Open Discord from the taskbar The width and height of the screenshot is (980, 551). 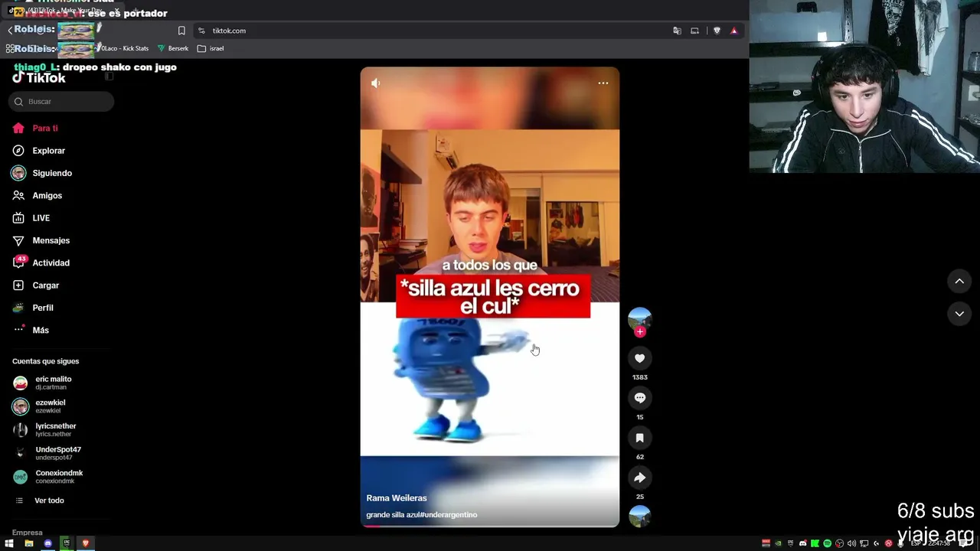(47, 543)
